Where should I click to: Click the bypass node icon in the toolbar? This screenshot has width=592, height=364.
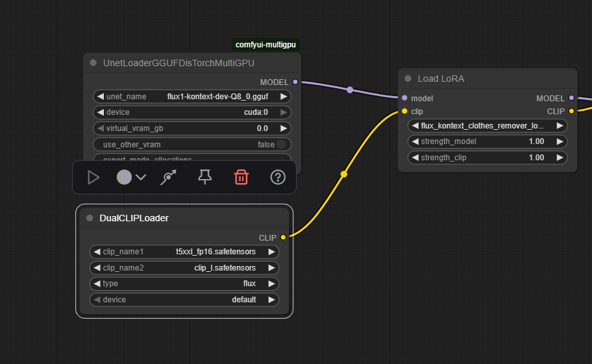point(168,177)
